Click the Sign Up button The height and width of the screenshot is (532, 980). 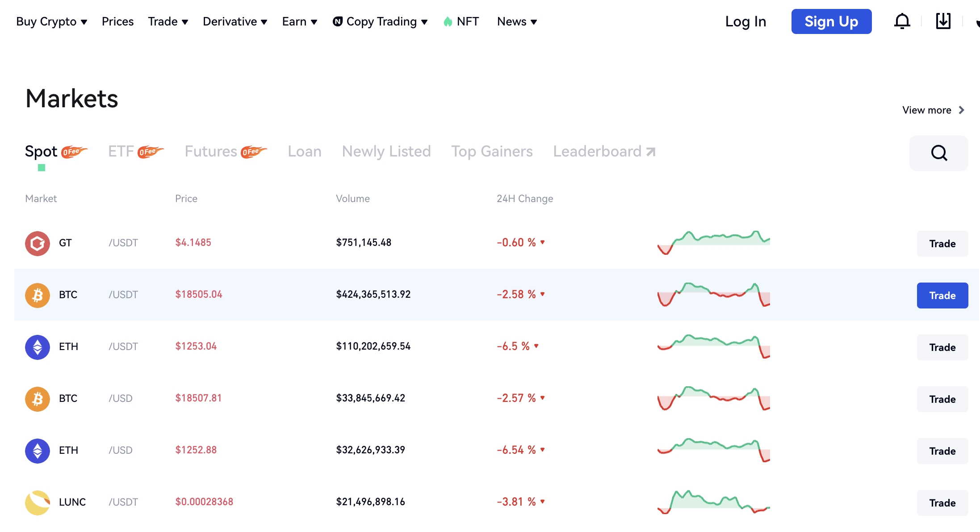coord(832,21)
